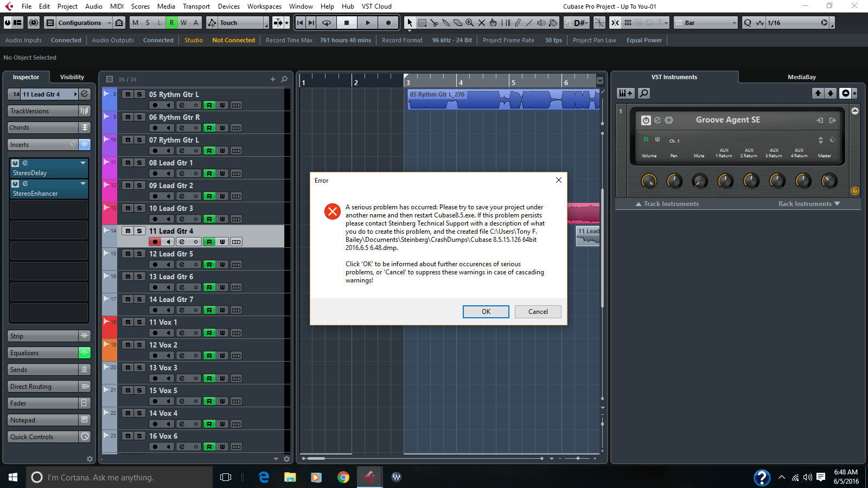The image size is (868, 488).
Task: Expand the StereoDelay insert slot menu
Action: (x=83, y=163)
